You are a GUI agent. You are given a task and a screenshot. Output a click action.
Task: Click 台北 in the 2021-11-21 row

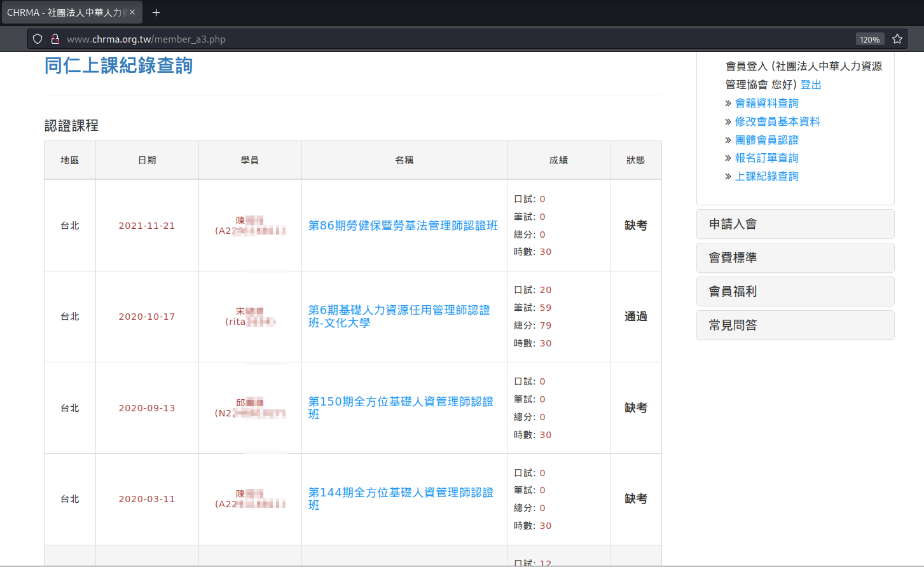pos(70,226)
